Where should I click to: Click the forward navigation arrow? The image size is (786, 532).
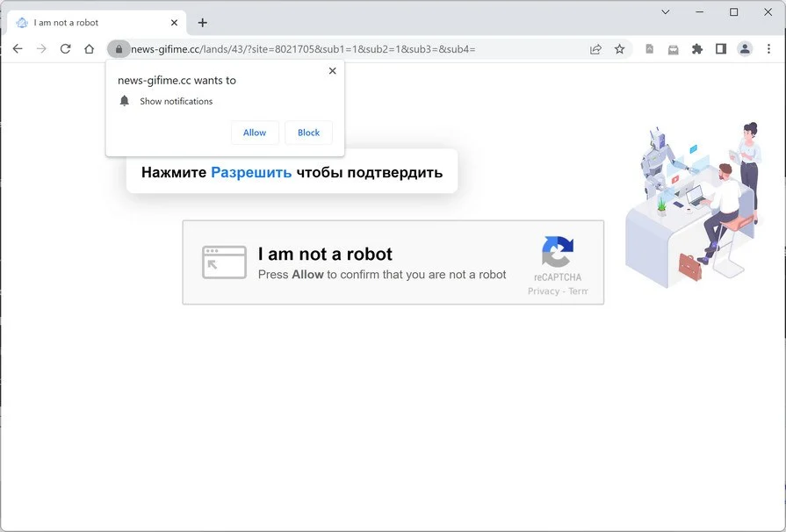pyautogui.click(x=41, y=48)
